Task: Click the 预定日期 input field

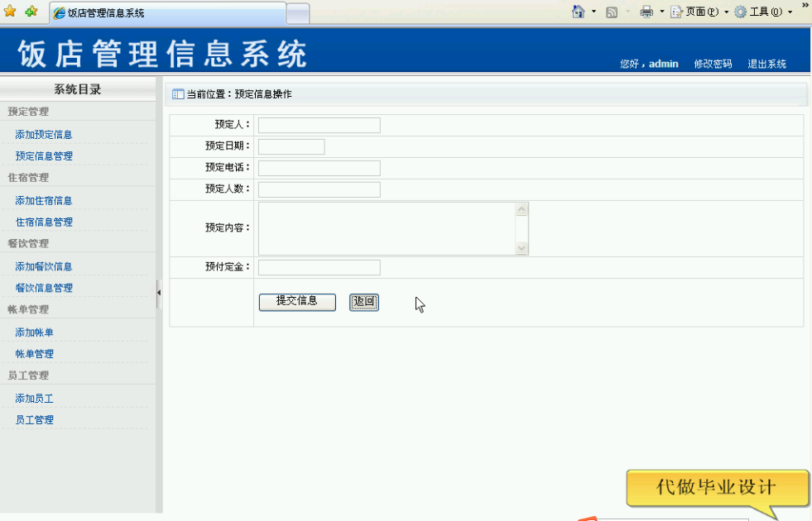Action: point(291,146)
